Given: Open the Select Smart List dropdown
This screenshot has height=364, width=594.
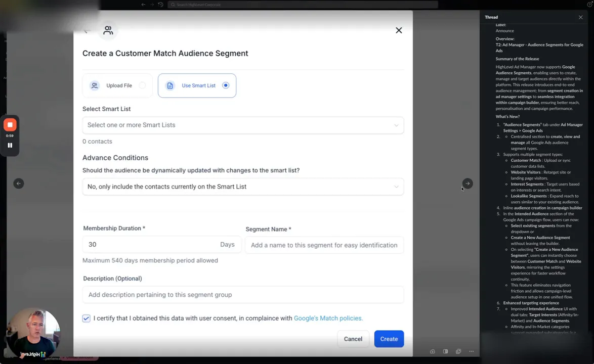Looking at the screenshot, I should coord(243,125).
